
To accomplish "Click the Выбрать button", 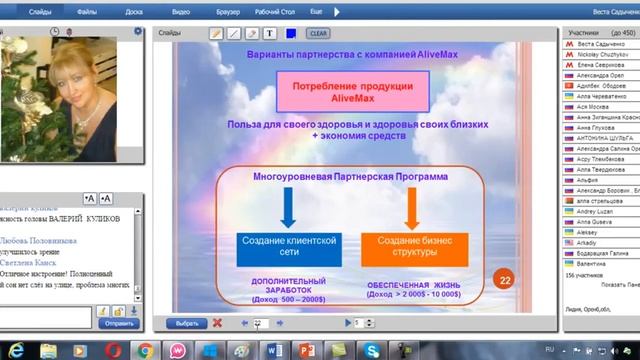I will pyautogui.click(x=187, y=323).
